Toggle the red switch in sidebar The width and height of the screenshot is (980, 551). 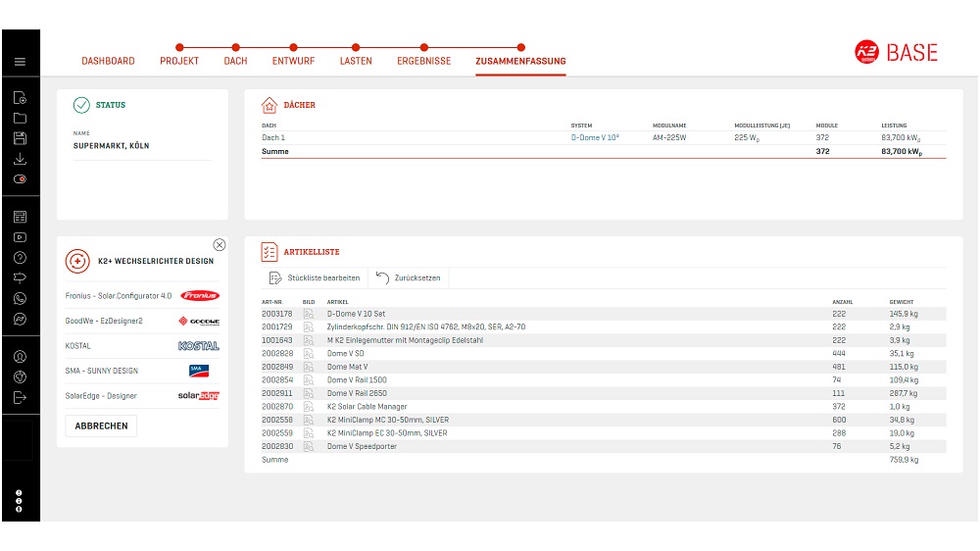(20, 179)
